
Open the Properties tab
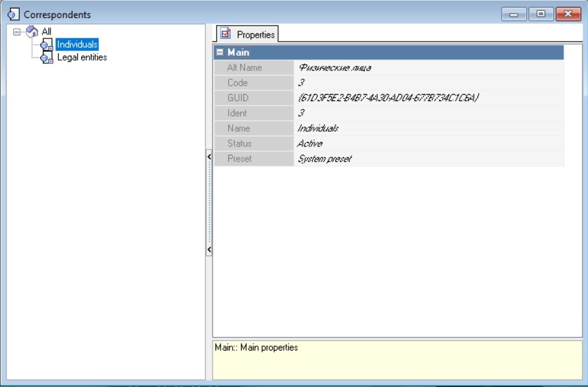[247, 34]
